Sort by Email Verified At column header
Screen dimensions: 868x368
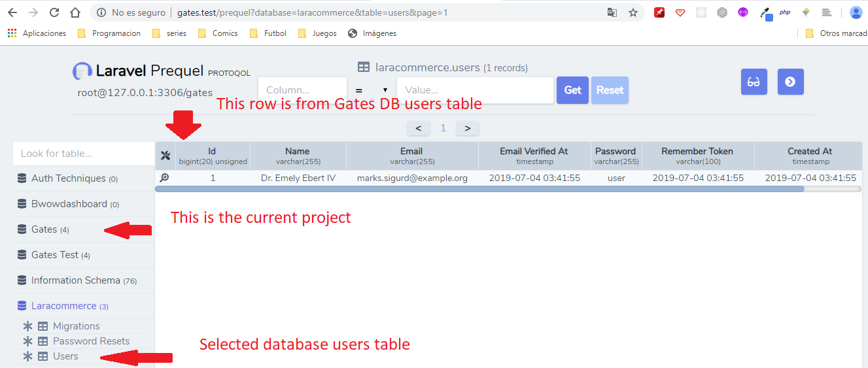click(534, 156)
